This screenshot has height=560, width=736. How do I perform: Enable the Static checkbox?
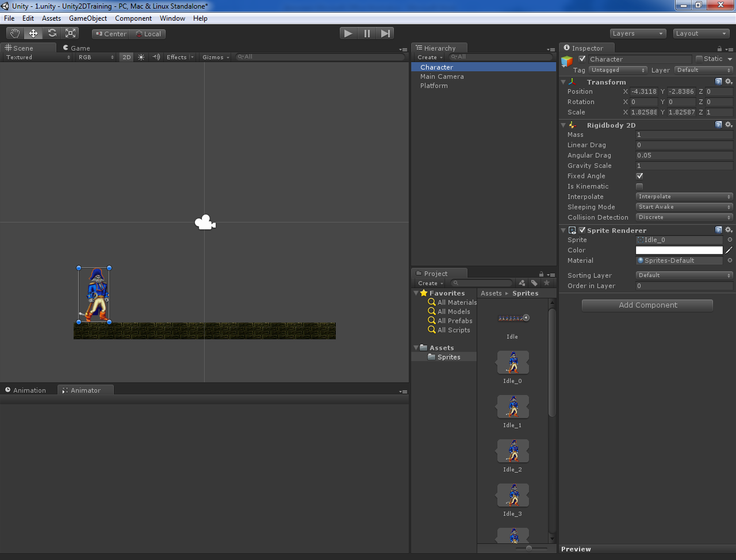(699, 59)
